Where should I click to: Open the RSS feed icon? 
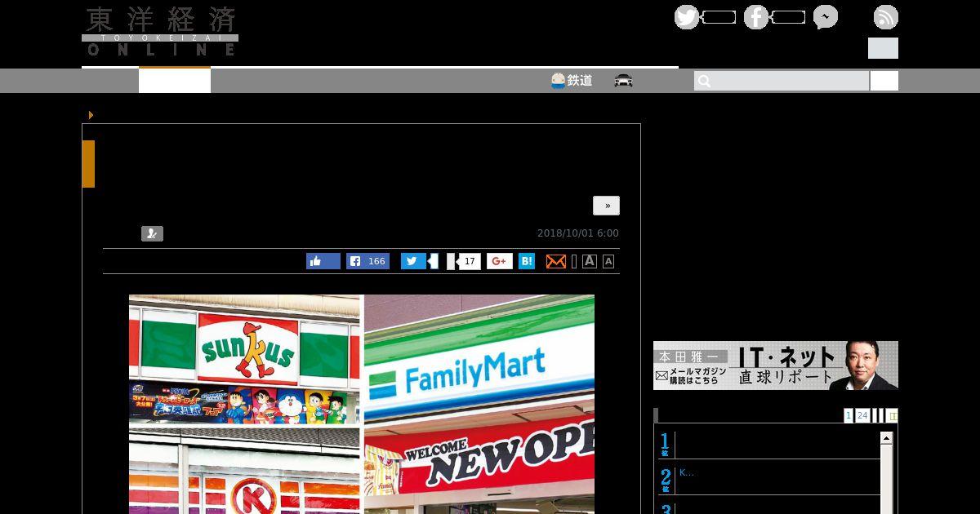[x=886, y=17]
